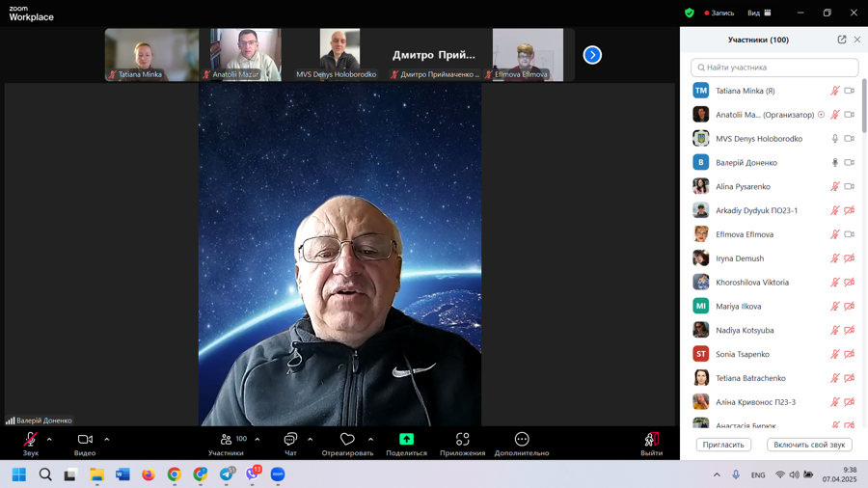Open the Вид view layout menu
Screen dimensions: 868x488
(x=759, y=13)
